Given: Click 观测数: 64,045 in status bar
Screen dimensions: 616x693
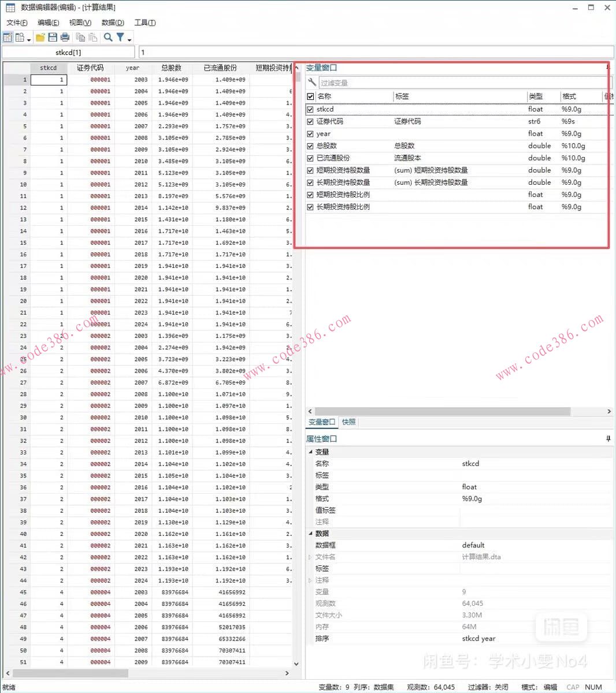Looking at the screenshot, I should pyautogui.click(x=431, y=687).
